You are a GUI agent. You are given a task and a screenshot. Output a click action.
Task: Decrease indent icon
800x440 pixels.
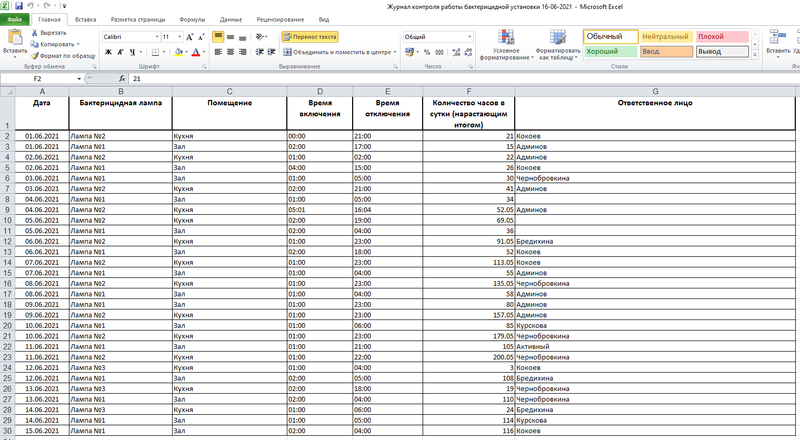pyautogui.click(x=260, y=52)
